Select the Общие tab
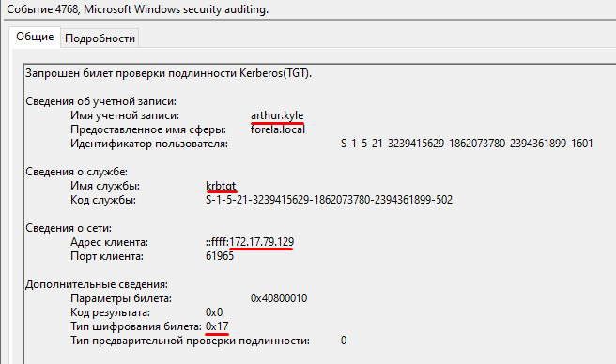616x364 pixels. (35, 37)
